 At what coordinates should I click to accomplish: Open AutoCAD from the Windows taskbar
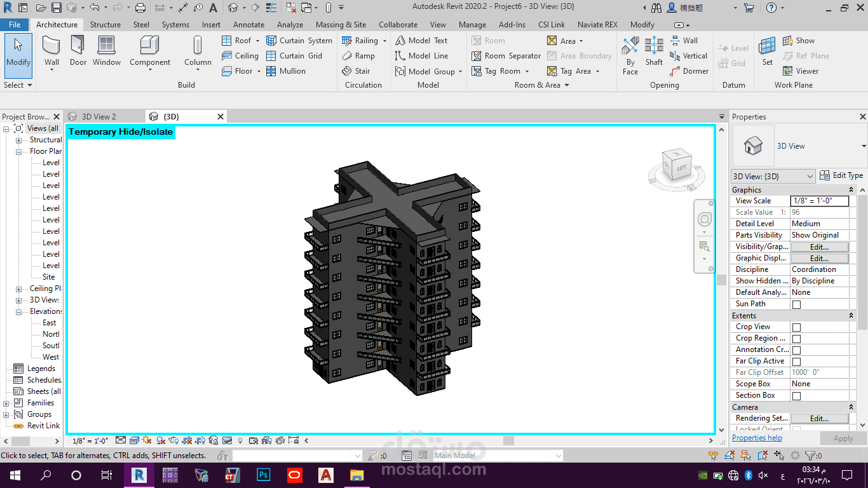pos(325,475)
